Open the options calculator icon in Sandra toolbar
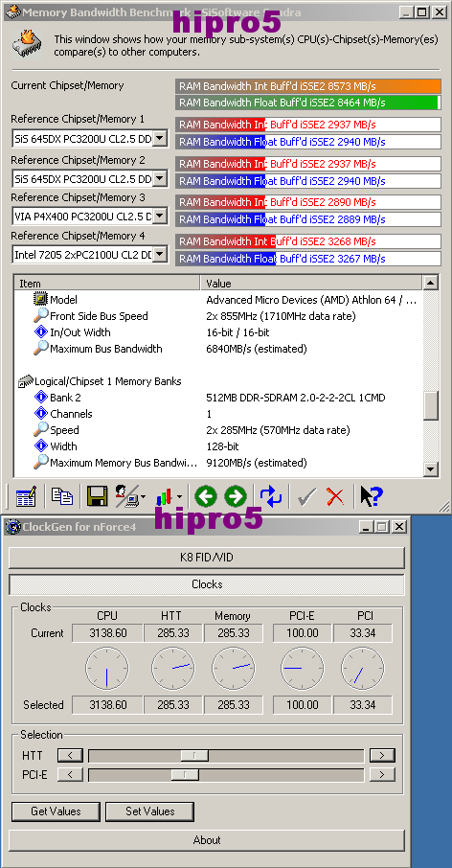 point(26,495)
